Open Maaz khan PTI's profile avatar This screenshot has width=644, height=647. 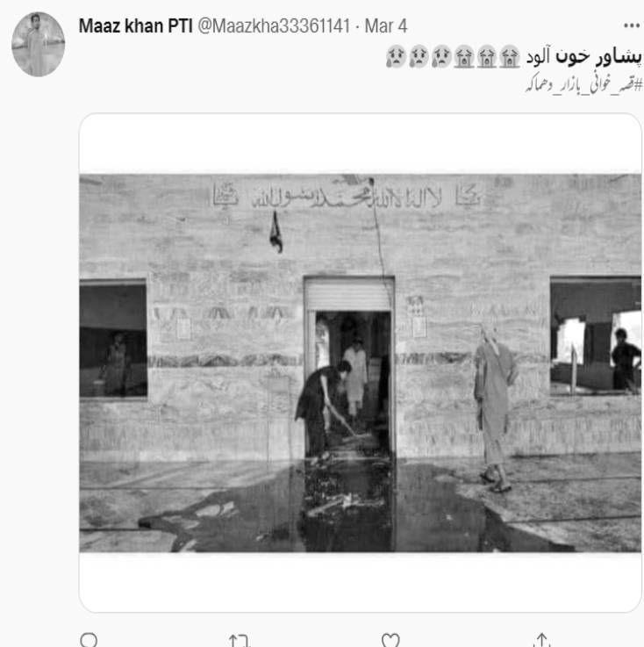38,44
